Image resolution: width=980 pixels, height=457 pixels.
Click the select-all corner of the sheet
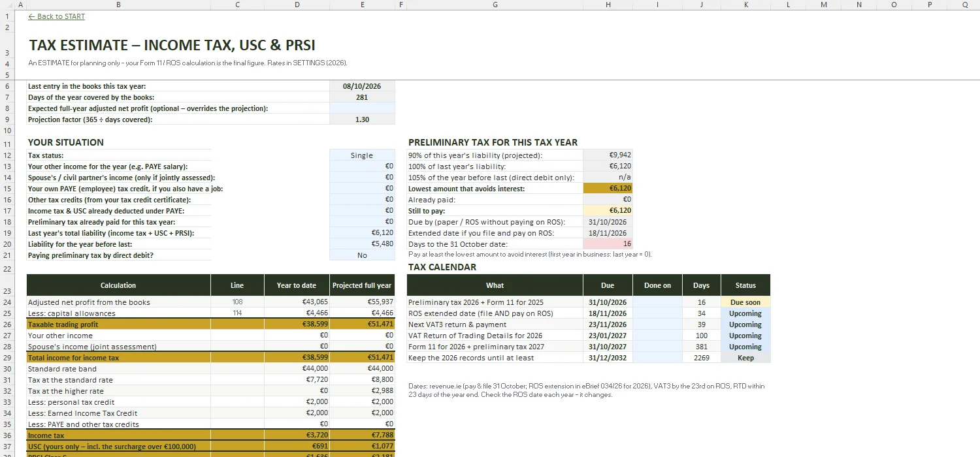pyautogui.click(x=7, y=5)
